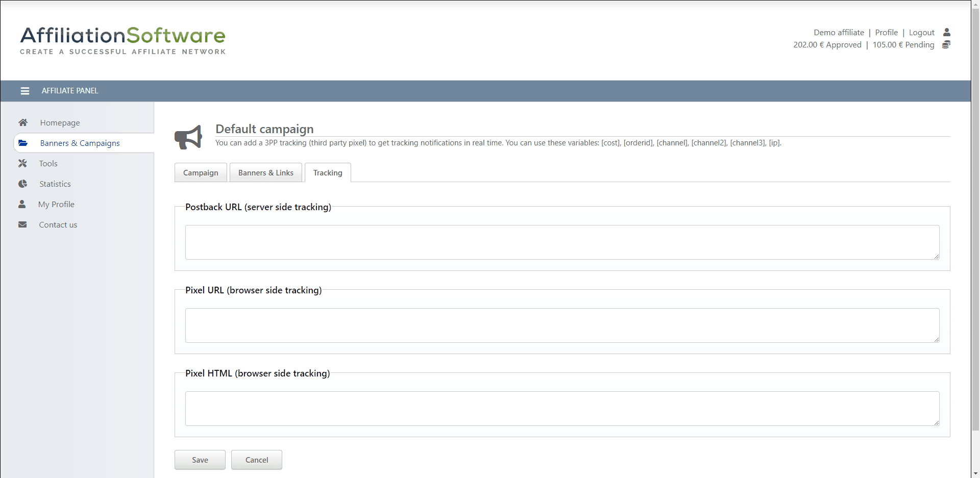This screenshot has width=980, height=478.
Task: Focus the Postback URL text field
Action: (561, 242)
